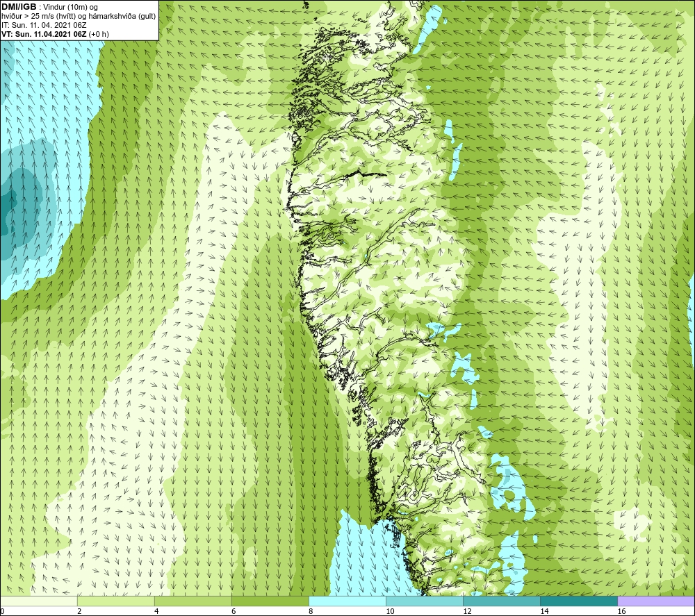Click the legend scale label 16

[x=621, y=611]
